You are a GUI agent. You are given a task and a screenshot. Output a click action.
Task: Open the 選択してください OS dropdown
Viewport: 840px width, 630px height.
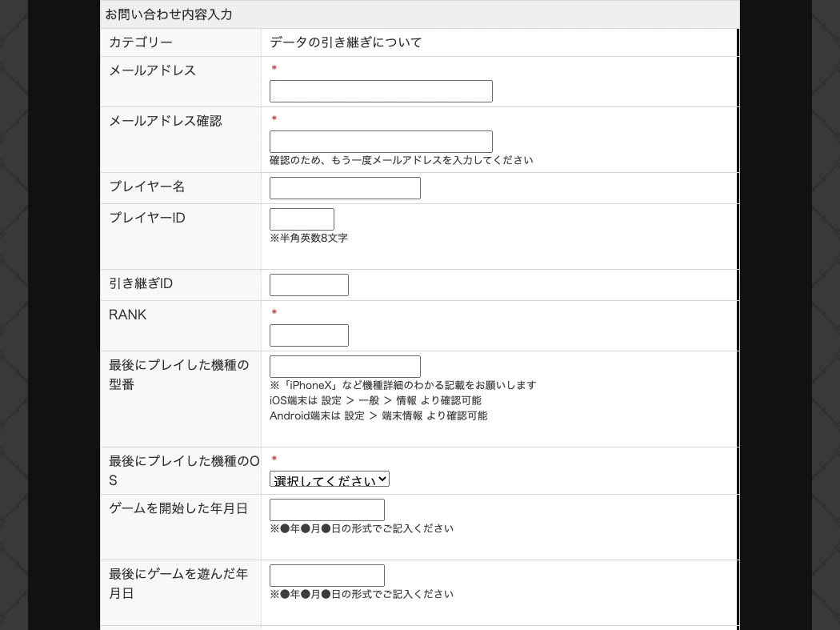click(x=330, y=480)
